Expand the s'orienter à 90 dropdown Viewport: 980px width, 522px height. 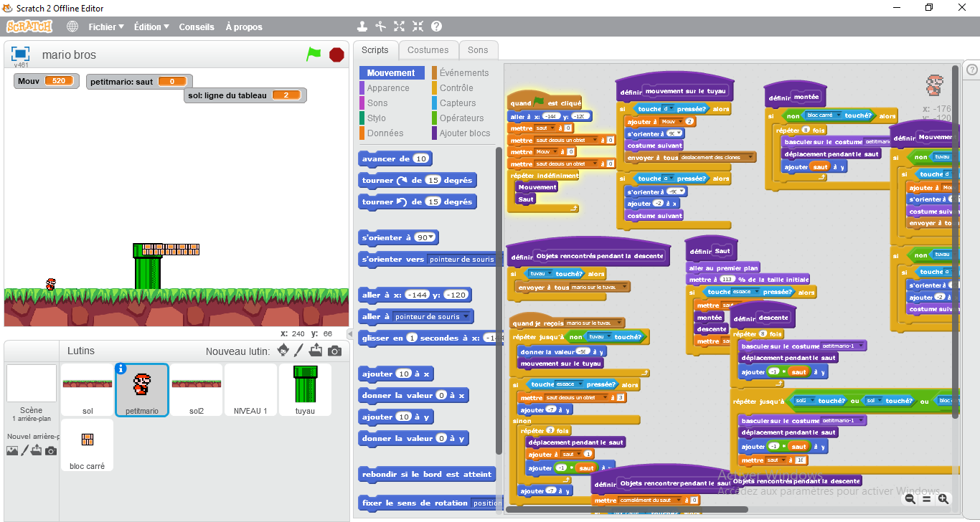coord(432,238)
